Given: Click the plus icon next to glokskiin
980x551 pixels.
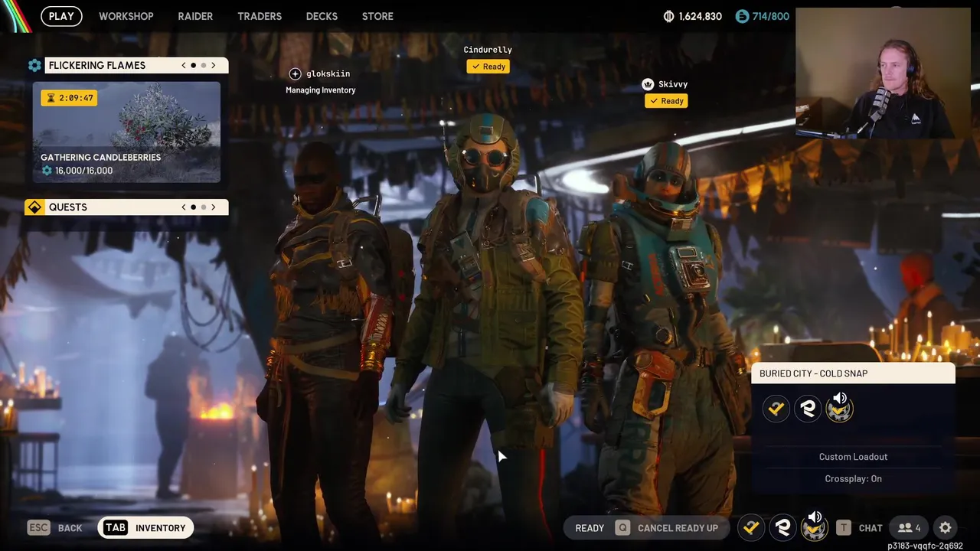Looking at the screenshot, I should click(295, 73).
